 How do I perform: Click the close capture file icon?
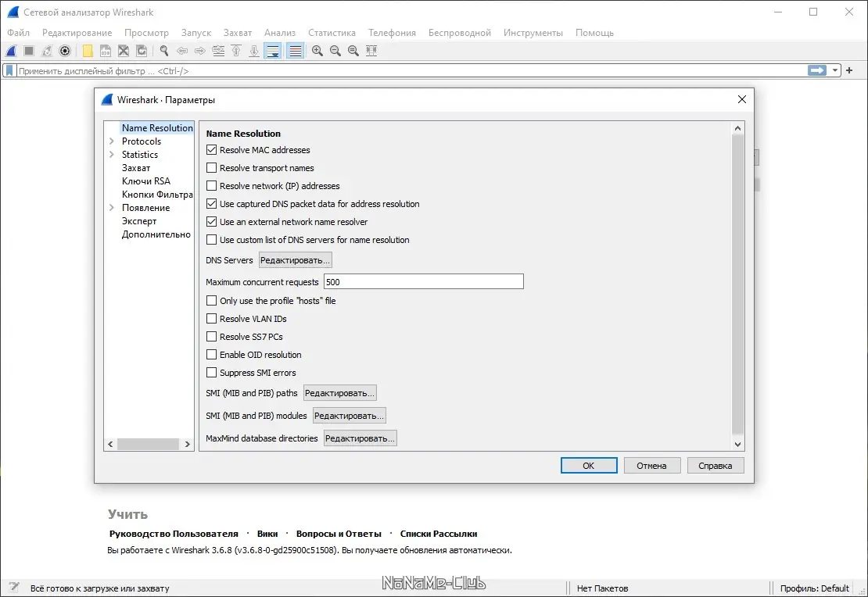pyautogui.click(x=124, y=51)
